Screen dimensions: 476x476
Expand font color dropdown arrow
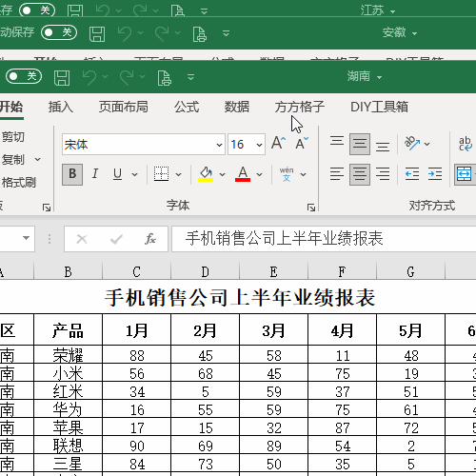[260, 174]
